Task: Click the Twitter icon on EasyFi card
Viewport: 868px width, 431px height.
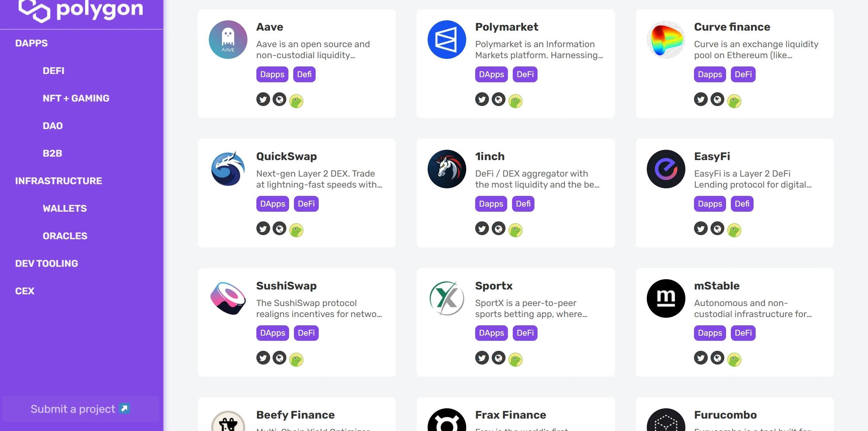Action: 701,229
